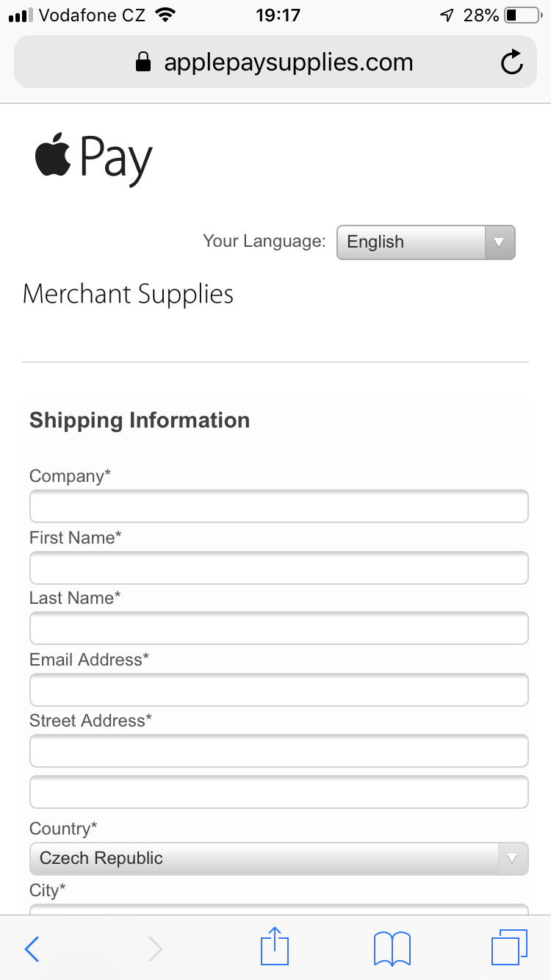Image resolution: width=551 pixels, height=980 pixels.
Task: Tap the Merchant Supplies heading
Action: point(129,295)
